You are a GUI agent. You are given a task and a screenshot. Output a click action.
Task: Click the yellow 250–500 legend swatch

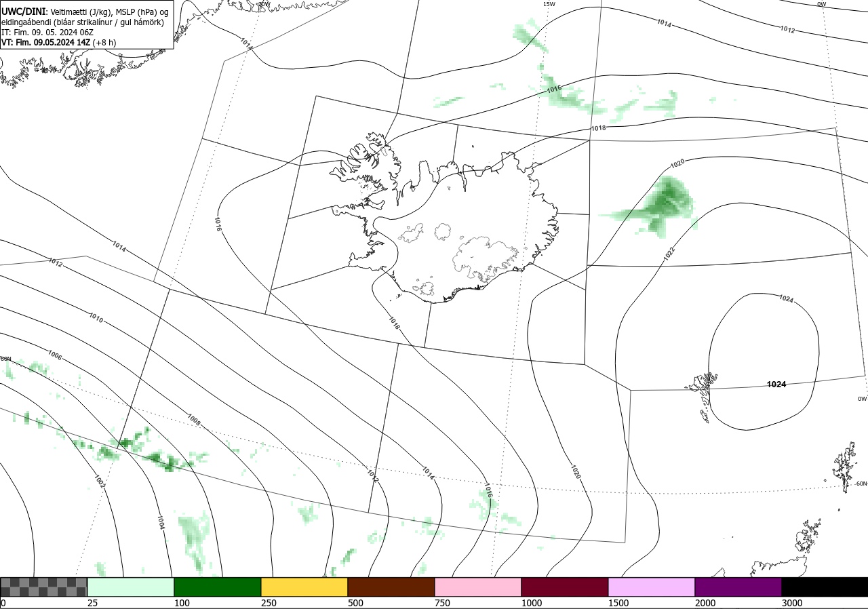click(304, 587)
